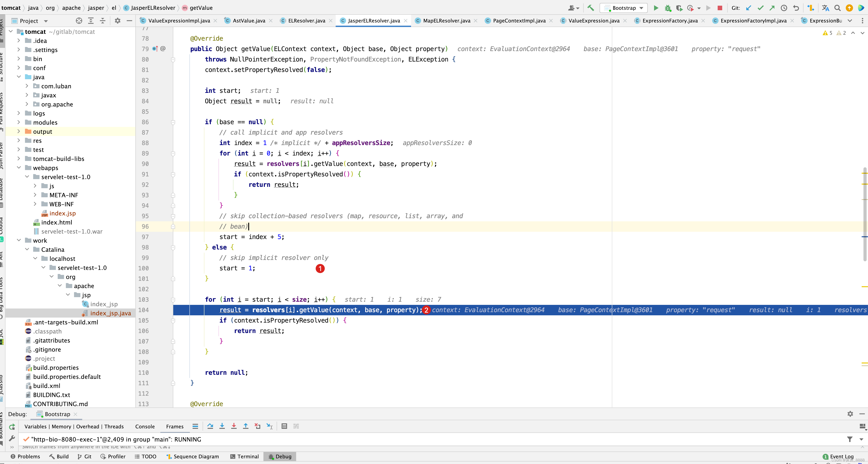Open the Frames debug tab
This screenshot has height=464, width=868.
175,427
